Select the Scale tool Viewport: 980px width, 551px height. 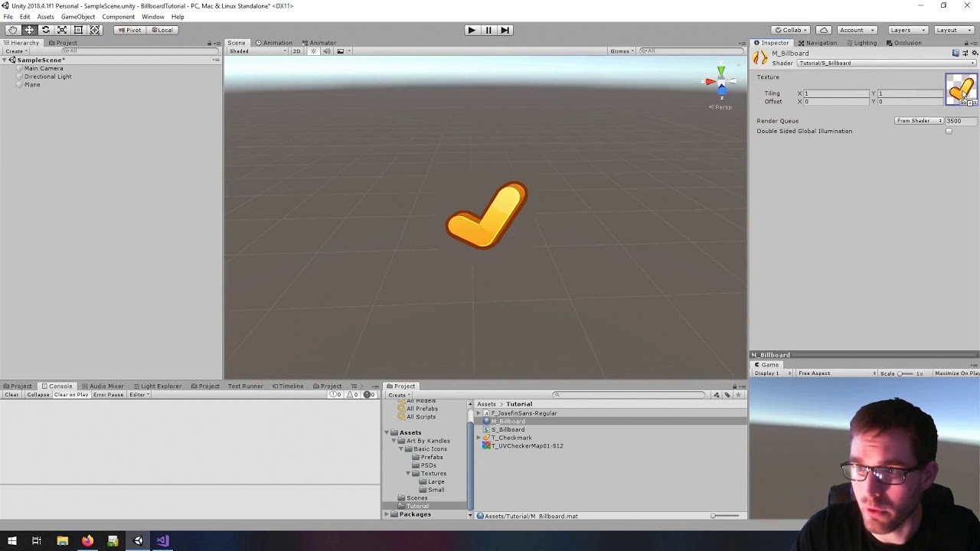tap(61, 29)
